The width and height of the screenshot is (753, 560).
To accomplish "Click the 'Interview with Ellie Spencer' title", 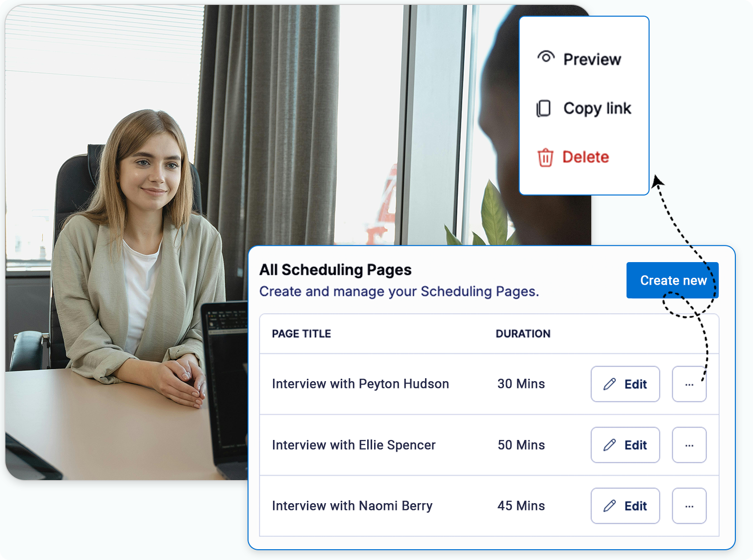I will pyautogui.click(x=354, y=445).
